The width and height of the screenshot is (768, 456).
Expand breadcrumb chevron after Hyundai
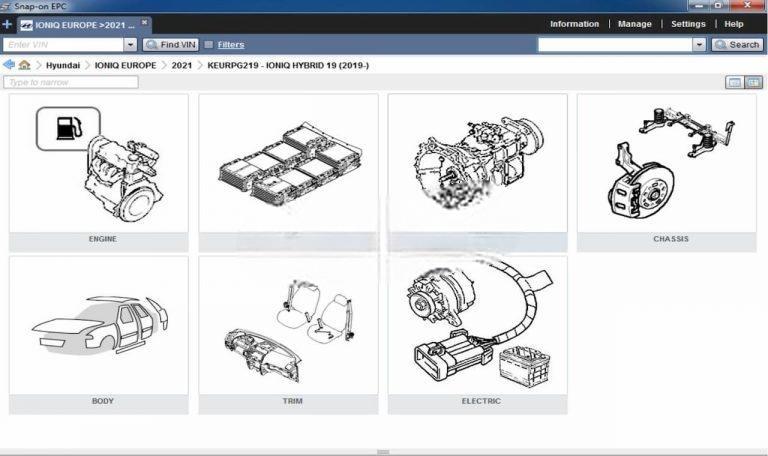(x=87, y=65)
